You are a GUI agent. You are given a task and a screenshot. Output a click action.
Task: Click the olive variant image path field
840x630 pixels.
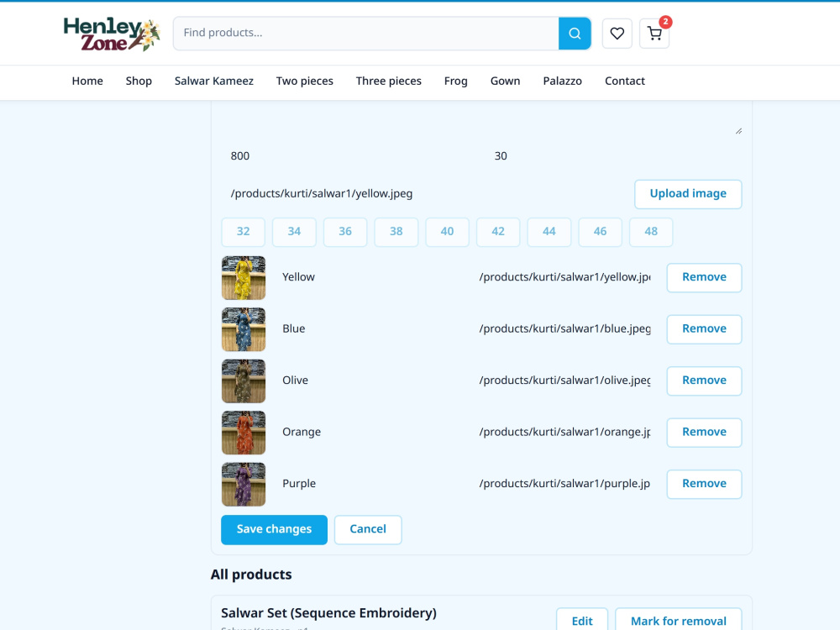click(x=564, y=381)
